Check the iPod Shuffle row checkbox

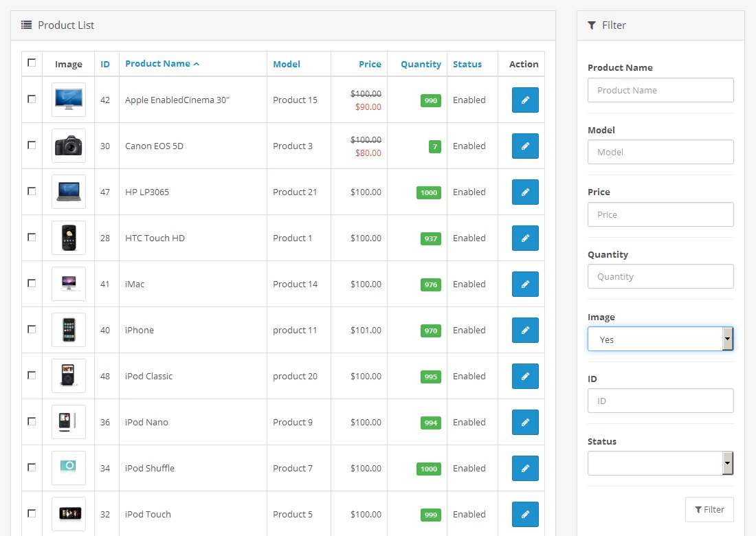32,467
